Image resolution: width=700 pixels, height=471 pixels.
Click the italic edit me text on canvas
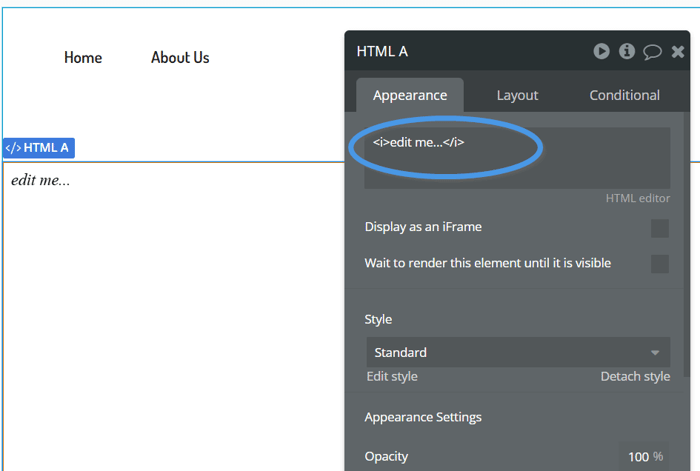click(x=40, y=180)
